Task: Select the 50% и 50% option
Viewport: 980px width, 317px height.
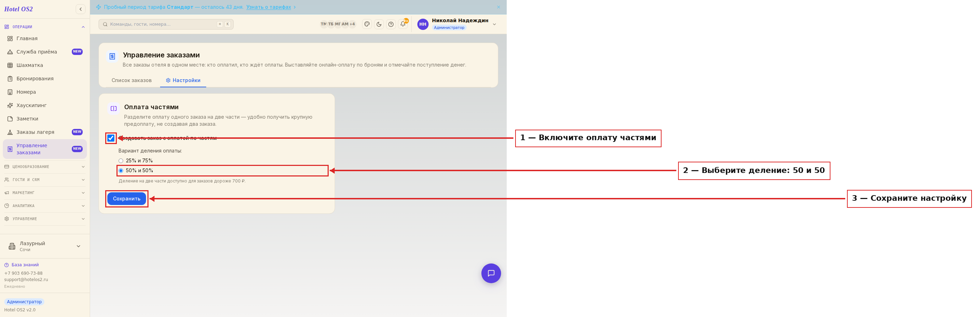Action: 136,170
